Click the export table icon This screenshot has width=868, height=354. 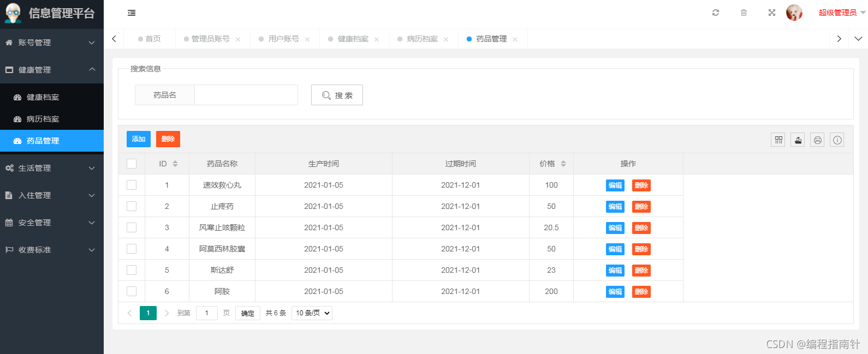(798, 140)
